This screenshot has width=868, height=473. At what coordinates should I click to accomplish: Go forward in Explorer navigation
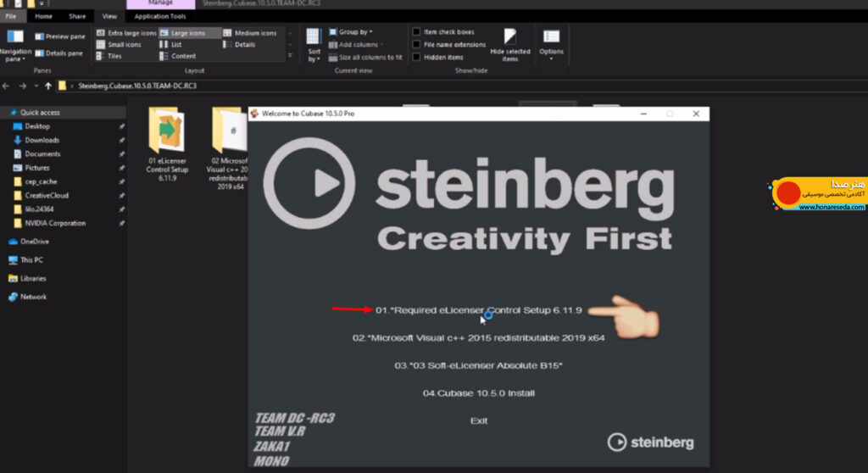click(23, 86)
